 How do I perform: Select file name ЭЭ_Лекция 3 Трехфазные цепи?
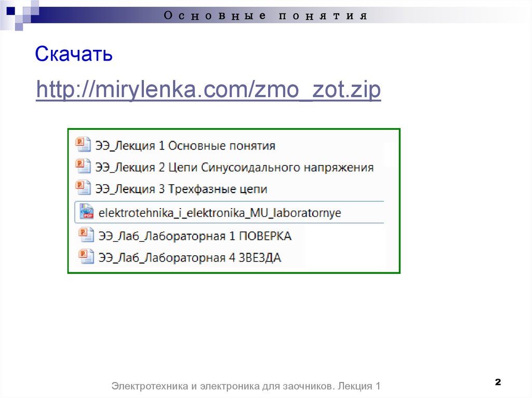(181, 189)
